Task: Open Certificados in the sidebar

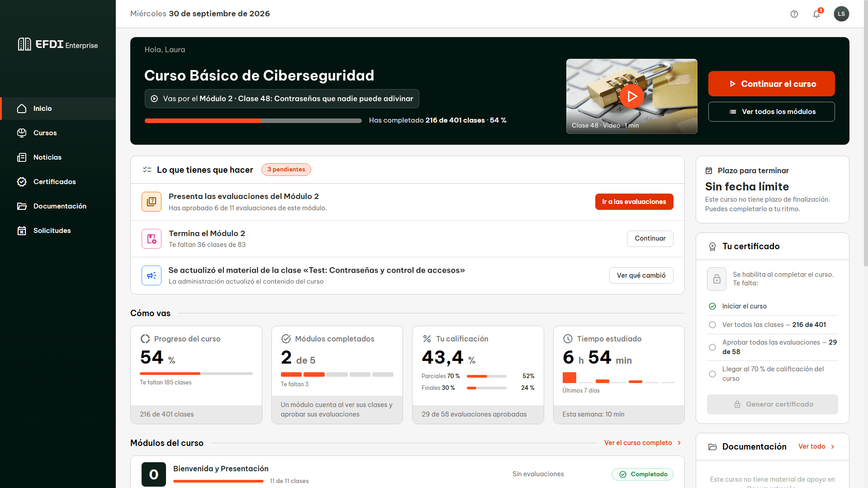Action: [58, 182]
